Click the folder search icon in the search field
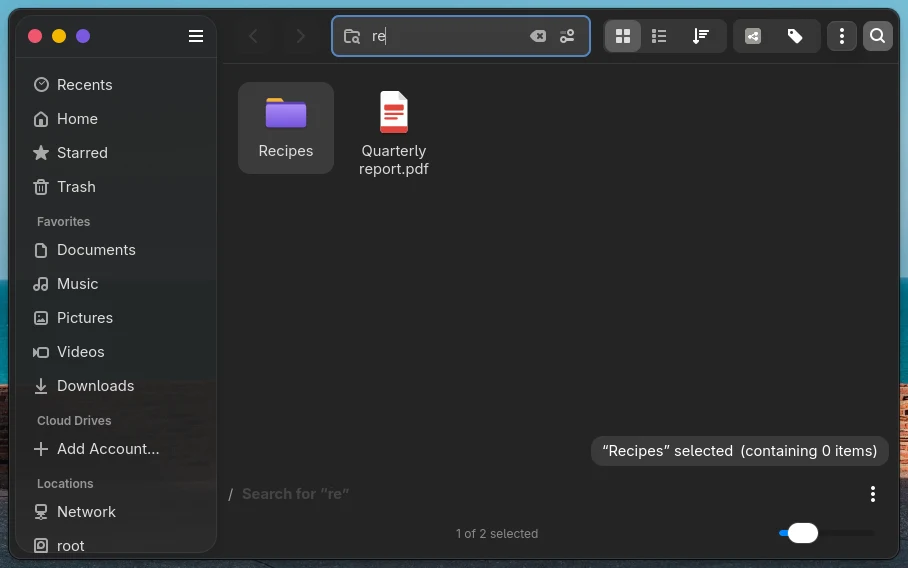 352,36
